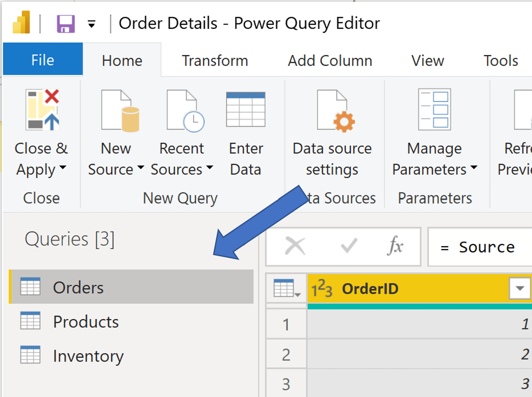
Task: Click the Save icon in the title bar
Action: click(65, 23)
